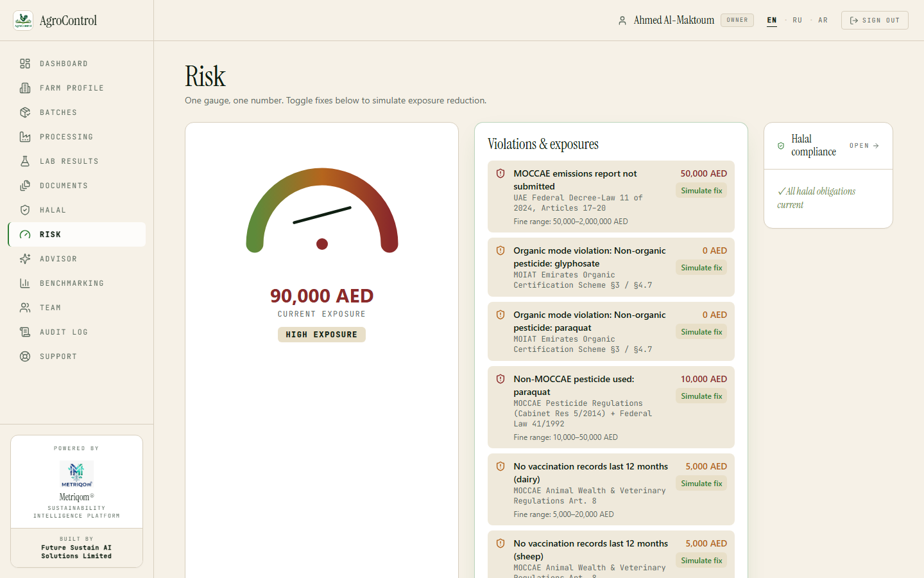Image resolution: width=924 pixels, height=578 pixels.
Task: Open Halal compliance via OPEN link
Action: click(x=864, y=146)
